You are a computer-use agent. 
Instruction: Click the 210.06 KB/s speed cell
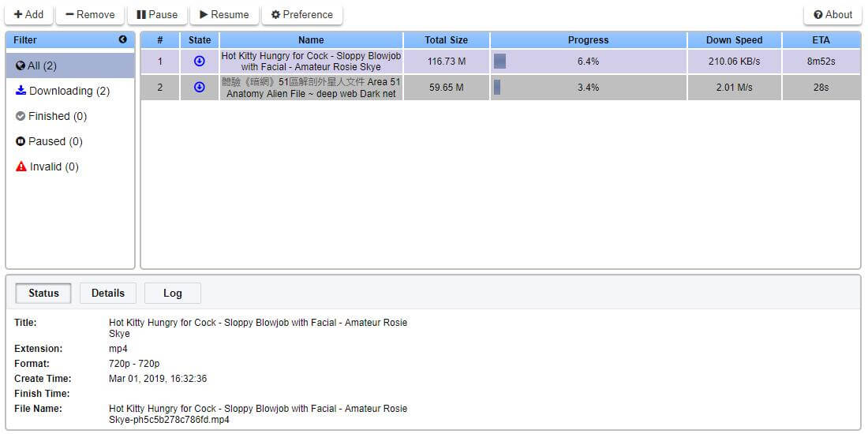pos(735,62)
